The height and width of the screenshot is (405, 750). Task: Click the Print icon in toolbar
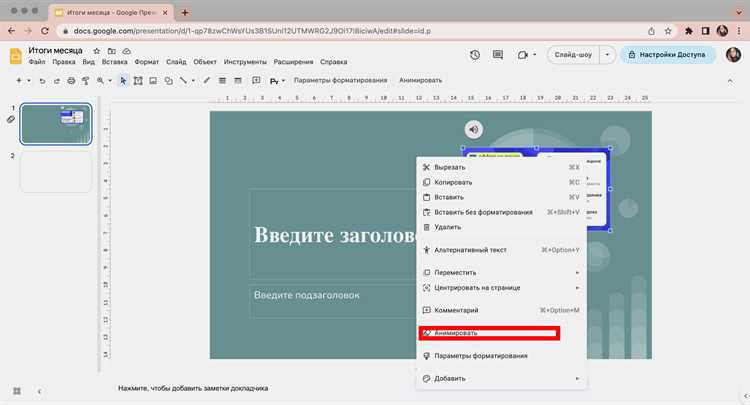tap(71, 81)
